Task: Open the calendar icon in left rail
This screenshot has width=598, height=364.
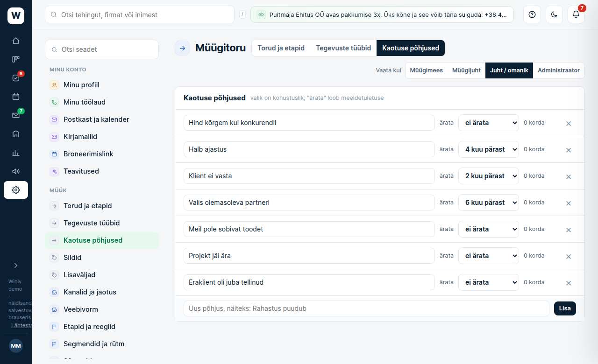Action: [x=16, y=97]
